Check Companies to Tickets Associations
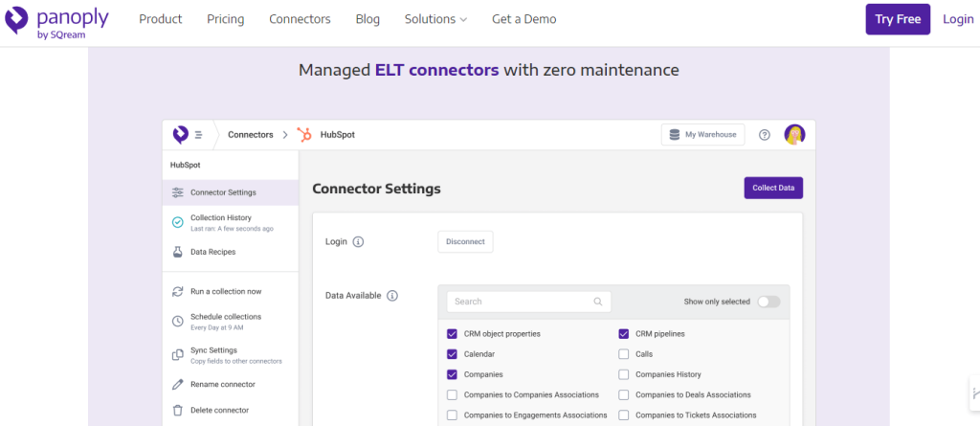Image resolution: width=980 pixels, height=426 pixels. click(624, 415)
